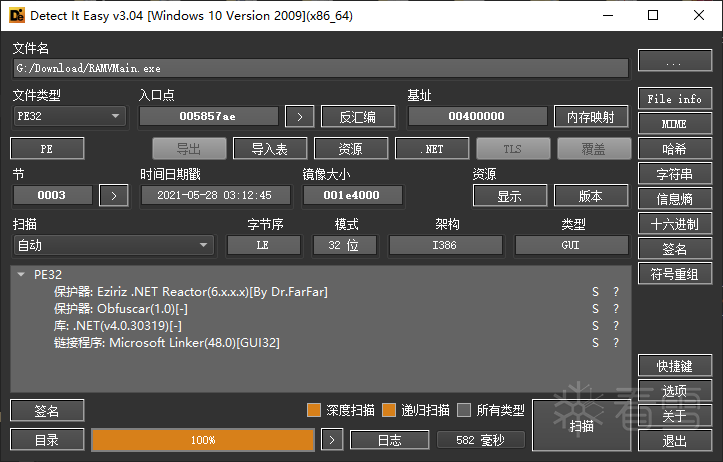Open the 十六进制 hex viewer
This screenshot has height=462, width=723.
pos(675,225)
